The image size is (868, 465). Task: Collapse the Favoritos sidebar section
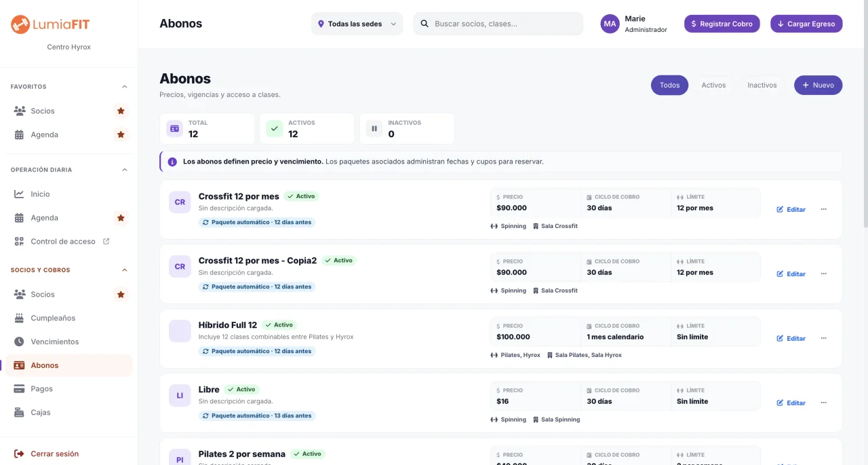tap(124, 87)
